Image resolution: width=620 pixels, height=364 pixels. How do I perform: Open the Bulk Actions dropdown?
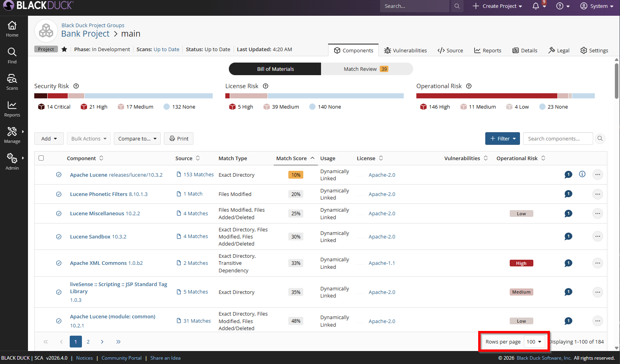(x=89, y=139)
